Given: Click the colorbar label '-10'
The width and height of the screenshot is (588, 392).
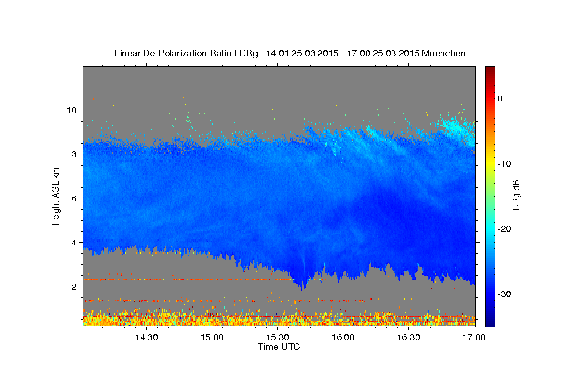Looking at the screenshot, I should tap(504, 164).
